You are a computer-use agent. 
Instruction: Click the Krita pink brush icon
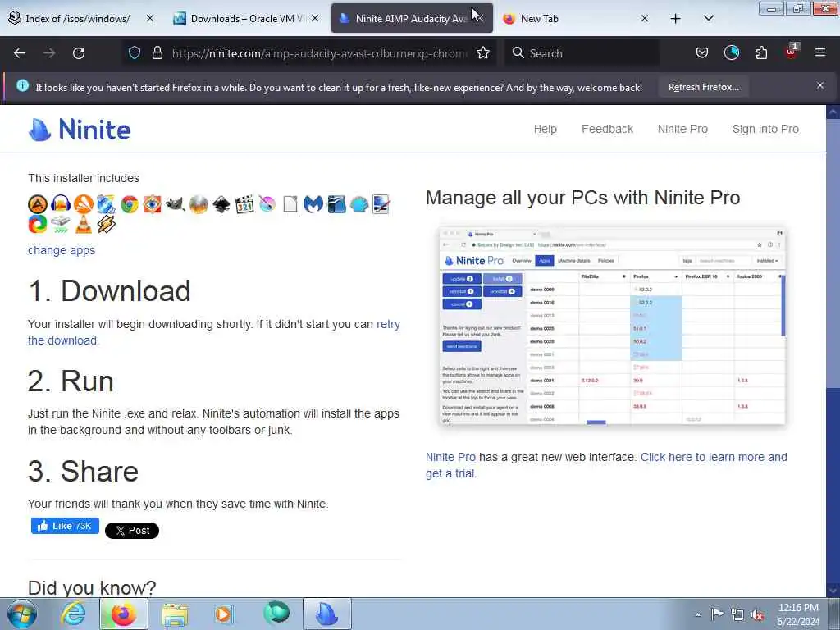tap(267, 204)
